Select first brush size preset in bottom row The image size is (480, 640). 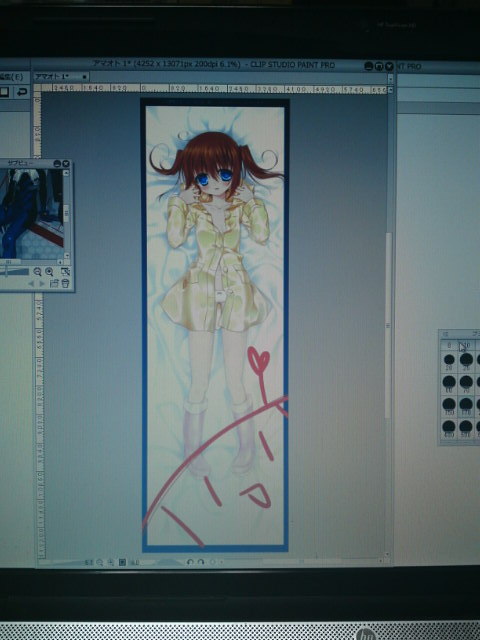(449, 429)
